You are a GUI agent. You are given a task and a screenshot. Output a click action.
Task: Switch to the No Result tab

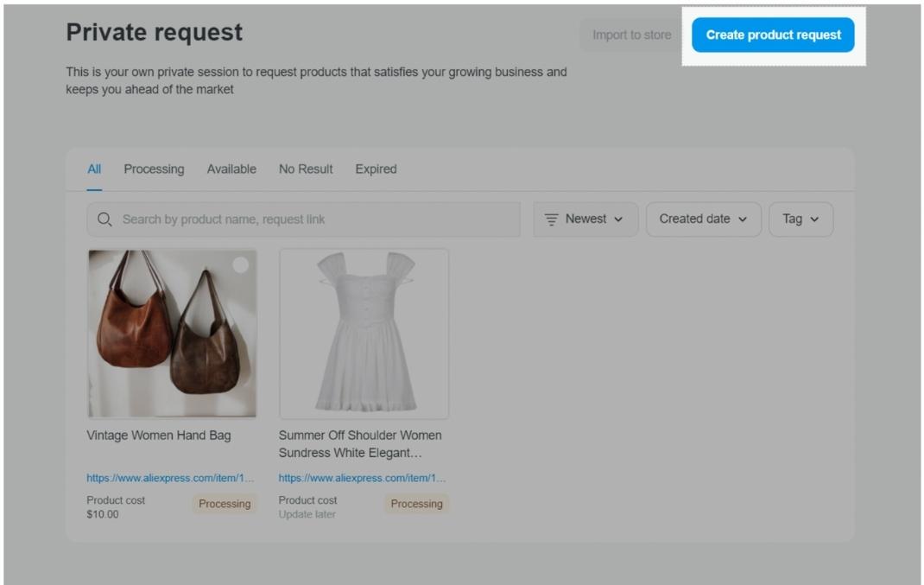[x=303, y=169]
